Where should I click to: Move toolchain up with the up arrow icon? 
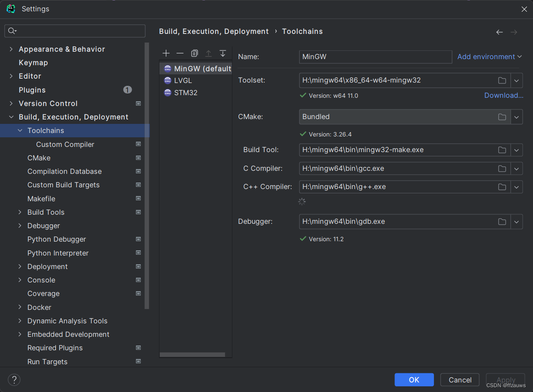click(x=209, y=53)
